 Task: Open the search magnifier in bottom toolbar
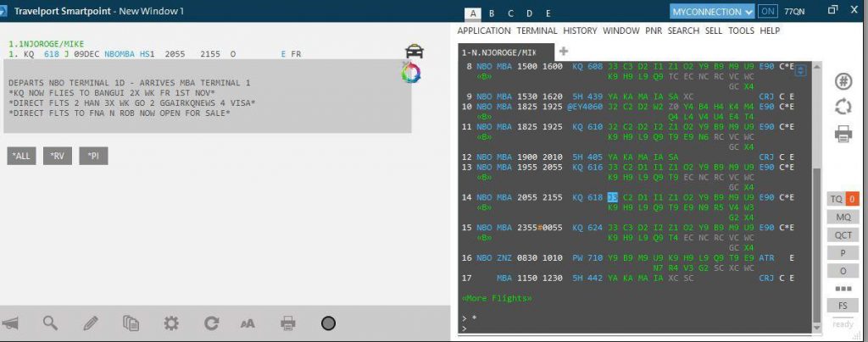click(x=50, y=323)
